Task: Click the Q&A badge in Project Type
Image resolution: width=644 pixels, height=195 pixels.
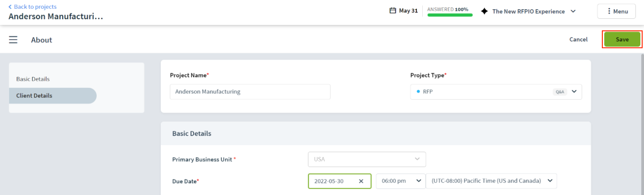Action: 560,92
